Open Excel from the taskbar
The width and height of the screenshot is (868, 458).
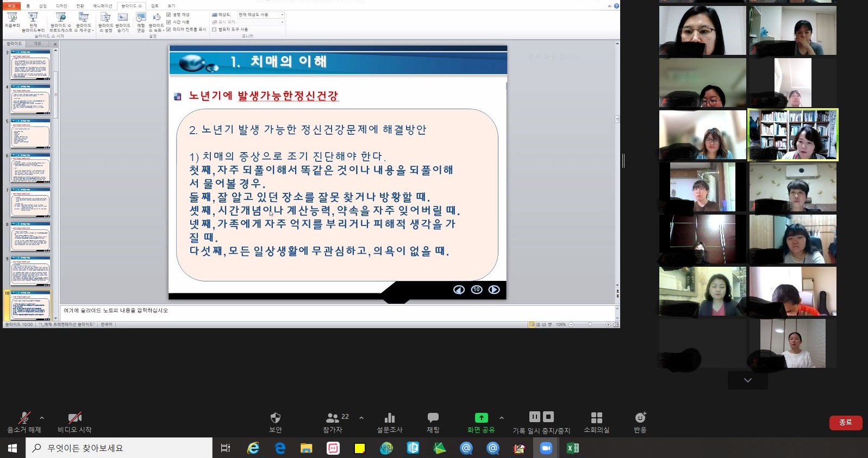coord(572,448)
